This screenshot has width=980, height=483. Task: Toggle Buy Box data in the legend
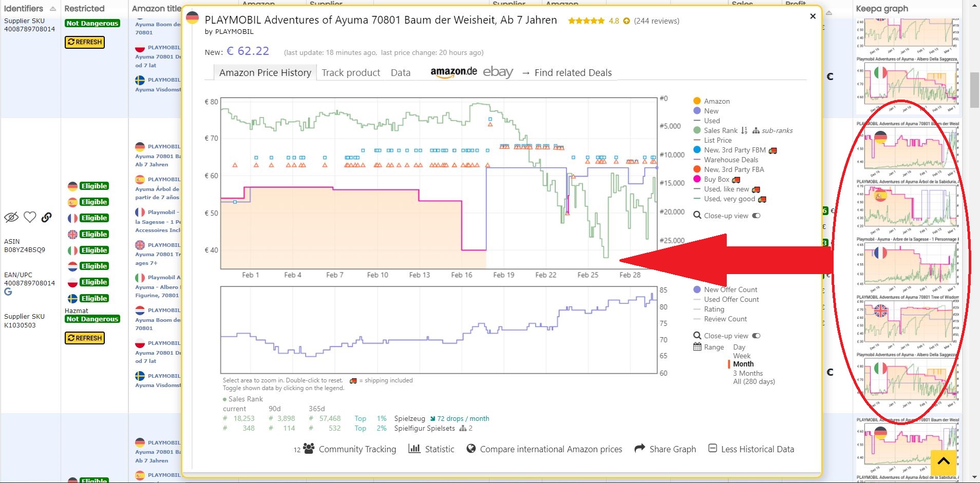pyautogui.click(x=718, y=179)
